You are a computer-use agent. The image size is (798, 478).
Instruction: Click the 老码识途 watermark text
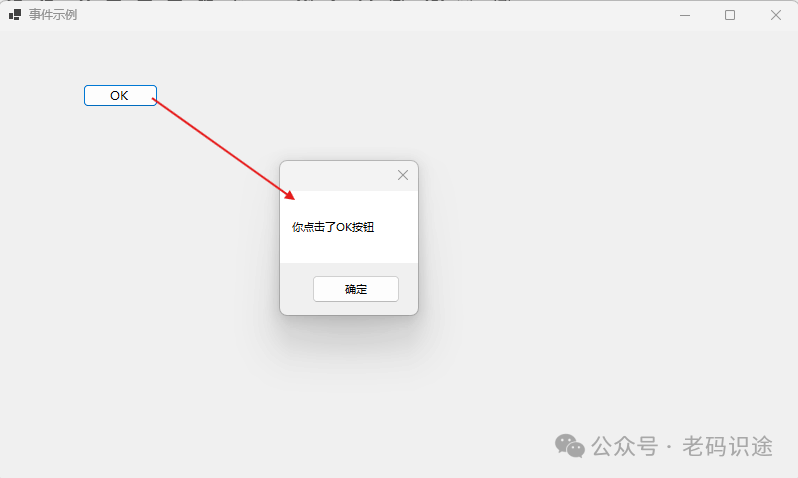pos(727,446)
